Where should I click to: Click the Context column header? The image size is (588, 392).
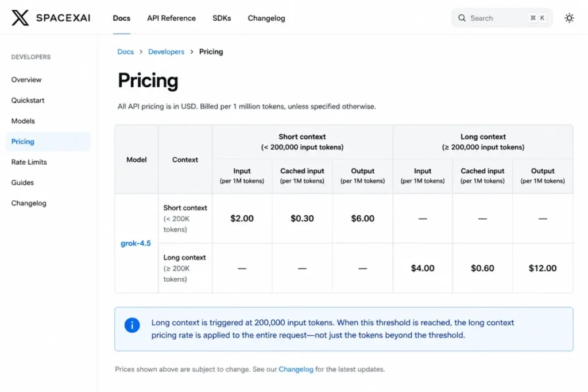click(x=185, y=160)
